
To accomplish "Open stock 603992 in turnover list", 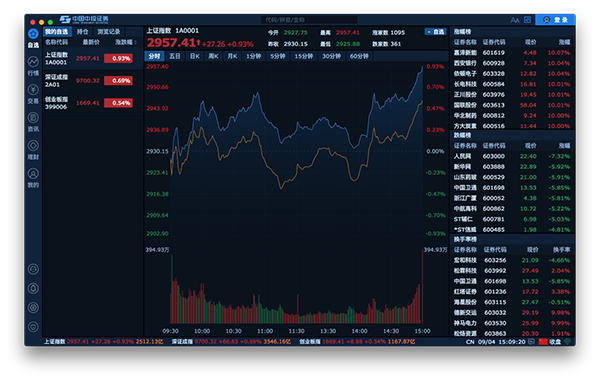I will 512,271.
